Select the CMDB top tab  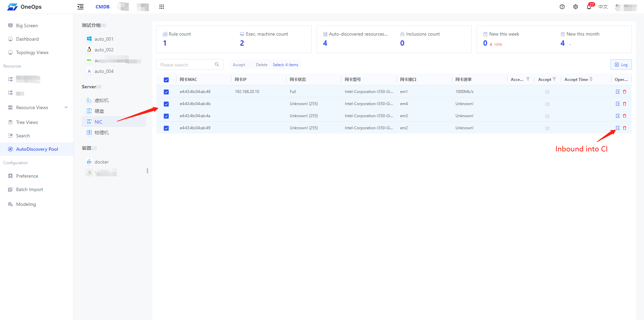click(x=103, y=7)
